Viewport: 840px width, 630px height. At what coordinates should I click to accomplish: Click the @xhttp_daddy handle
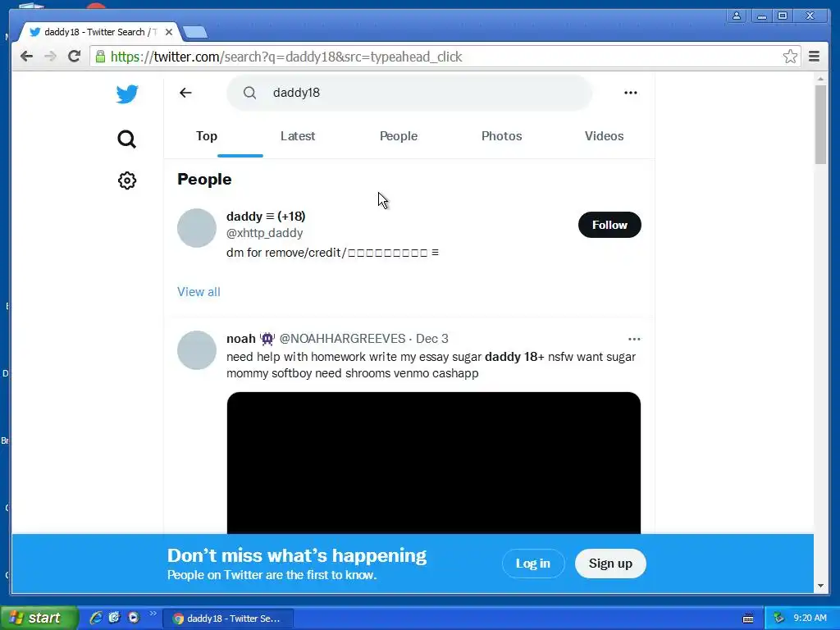pos(265,233)
